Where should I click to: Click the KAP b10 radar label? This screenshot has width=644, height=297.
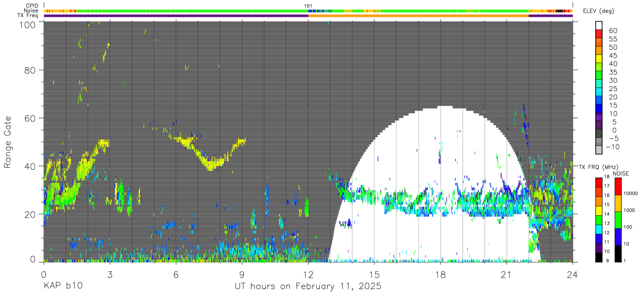point(62,287)
